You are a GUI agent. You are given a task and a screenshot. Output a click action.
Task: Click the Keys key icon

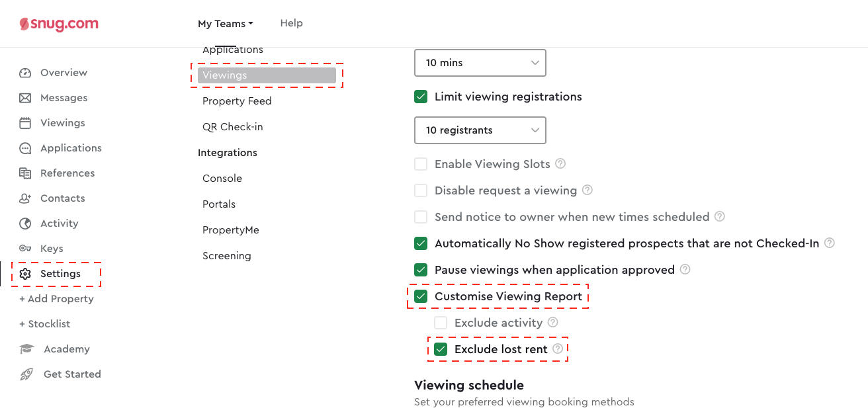point(25,249)
